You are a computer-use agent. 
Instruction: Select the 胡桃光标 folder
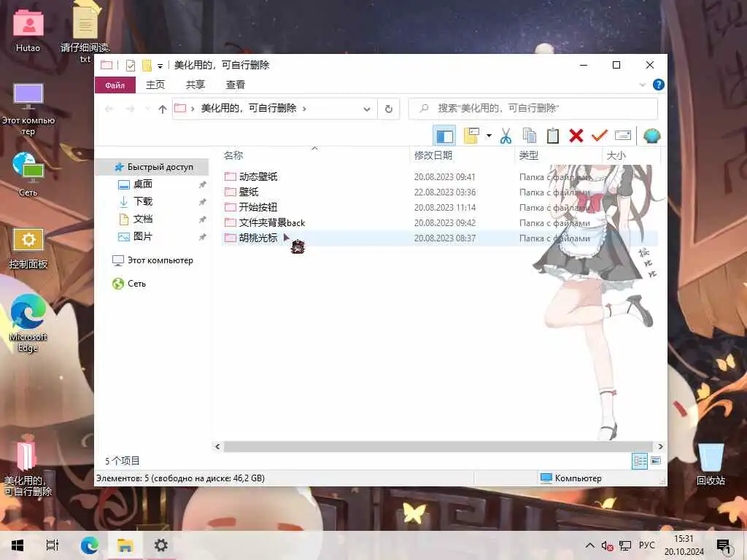pyautogui.click(x=258, y=238)
